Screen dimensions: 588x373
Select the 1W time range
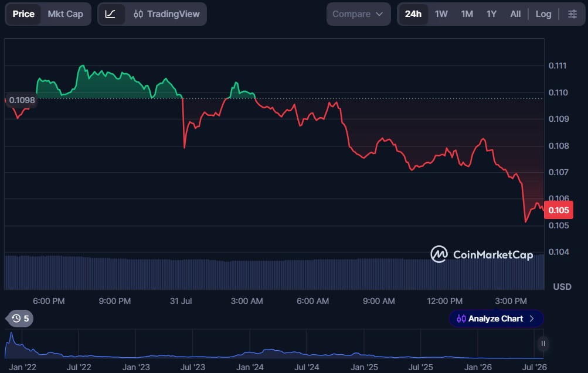click(x=441, y=14)
